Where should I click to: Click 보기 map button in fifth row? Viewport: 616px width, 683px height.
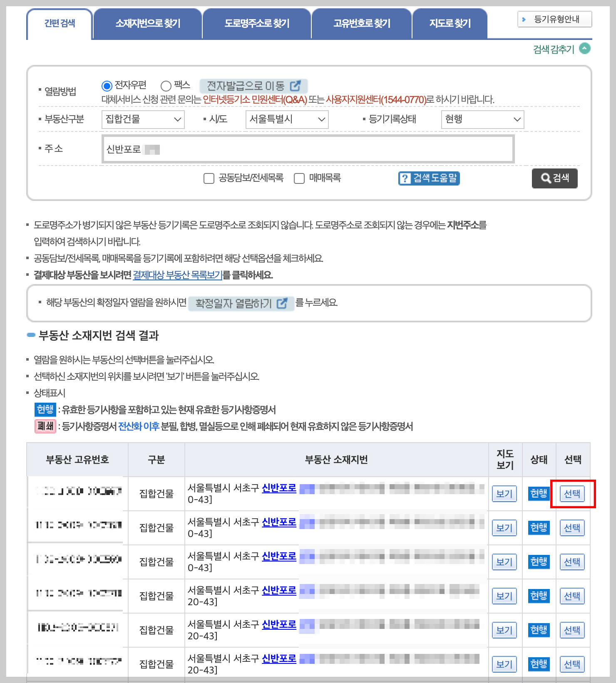tap(504, 630)
